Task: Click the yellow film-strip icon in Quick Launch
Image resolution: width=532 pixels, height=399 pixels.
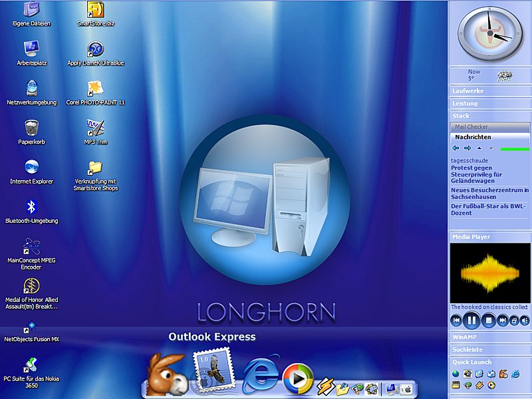Action: (x=456, y=385)
